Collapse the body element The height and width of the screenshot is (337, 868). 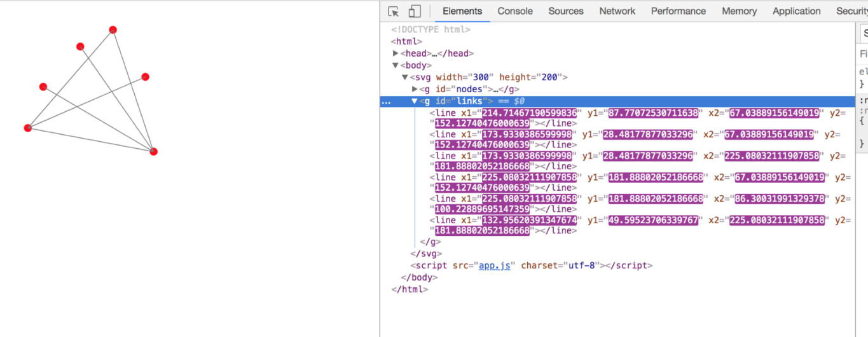(x=396, y=65)
